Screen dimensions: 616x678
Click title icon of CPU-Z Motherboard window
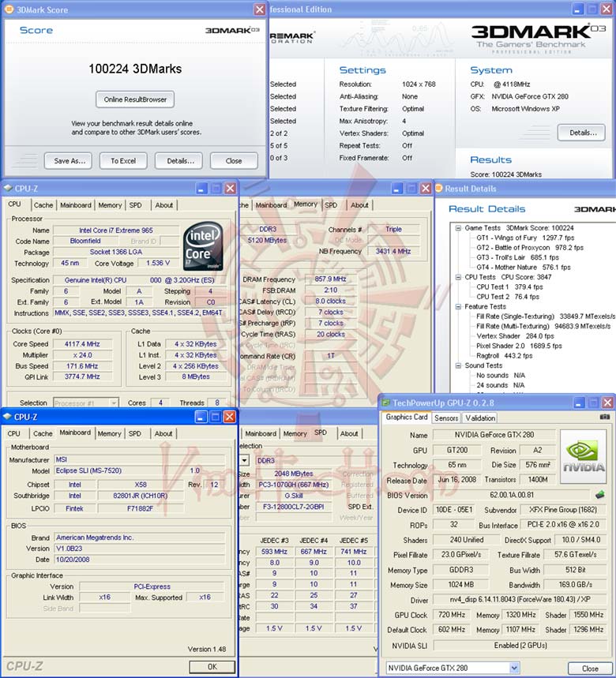7,417
